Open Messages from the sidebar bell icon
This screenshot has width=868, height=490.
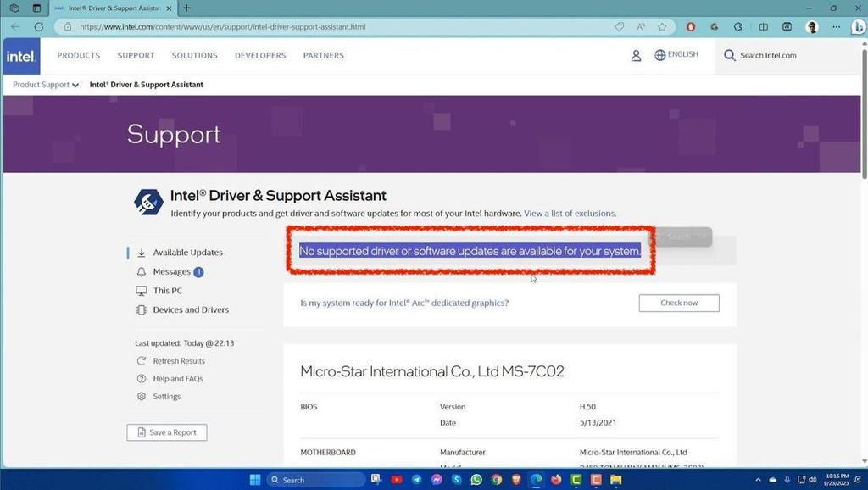pos(141,271)
